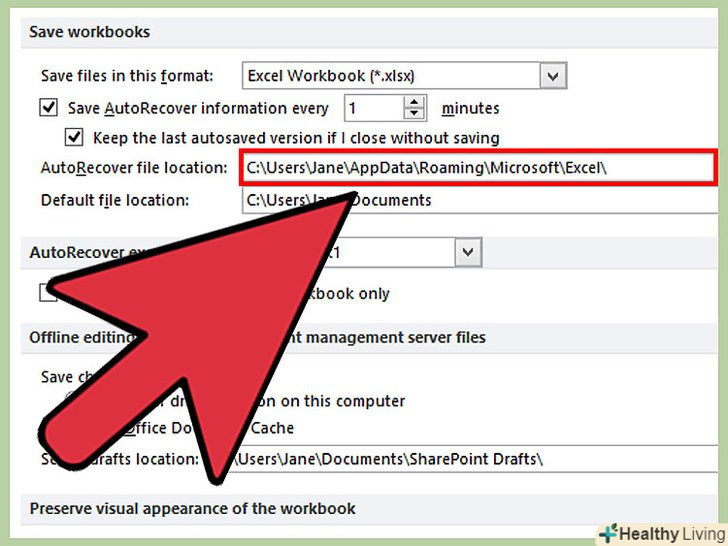Open the AutoRecover exceptions workbook dropdown arrow
728x546 pixels.
pyautogui.click(x=468, y=252)
